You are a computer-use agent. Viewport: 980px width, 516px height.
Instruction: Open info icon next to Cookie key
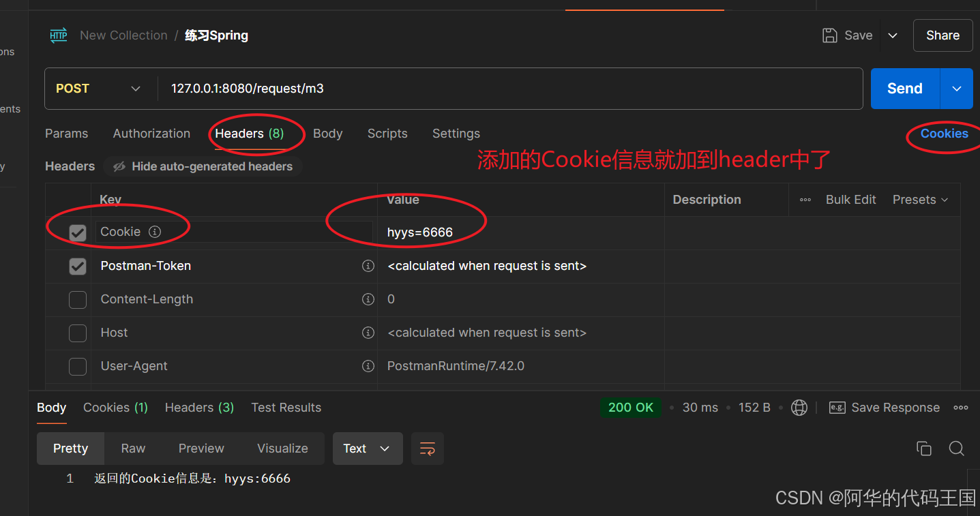point(155,232)
